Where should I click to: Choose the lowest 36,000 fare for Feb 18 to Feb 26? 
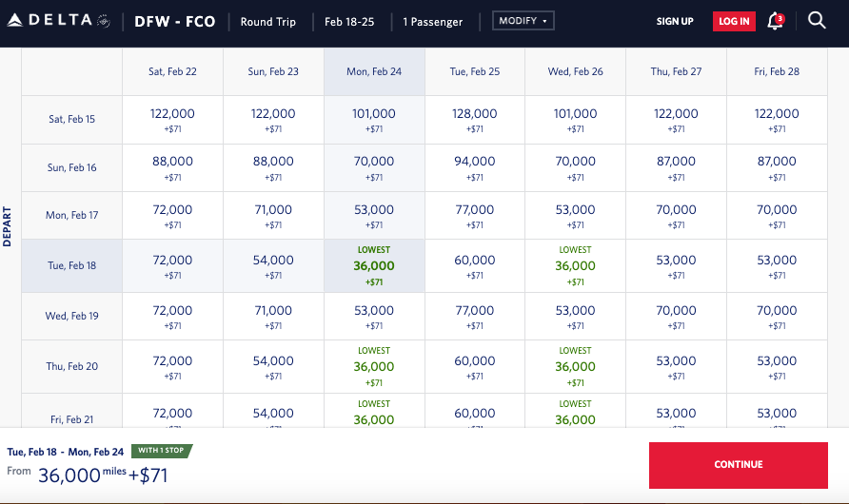click(x=575, y=266)
